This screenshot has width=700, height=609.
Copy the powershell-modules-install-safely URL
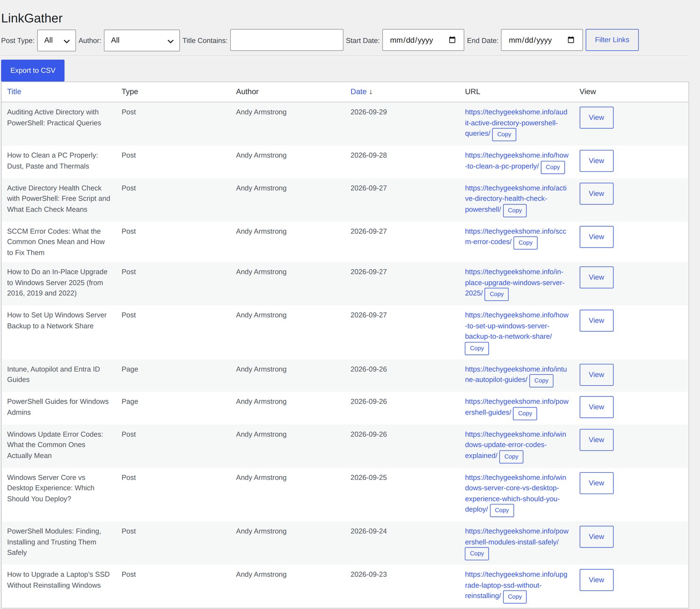[x=477, y=554]
